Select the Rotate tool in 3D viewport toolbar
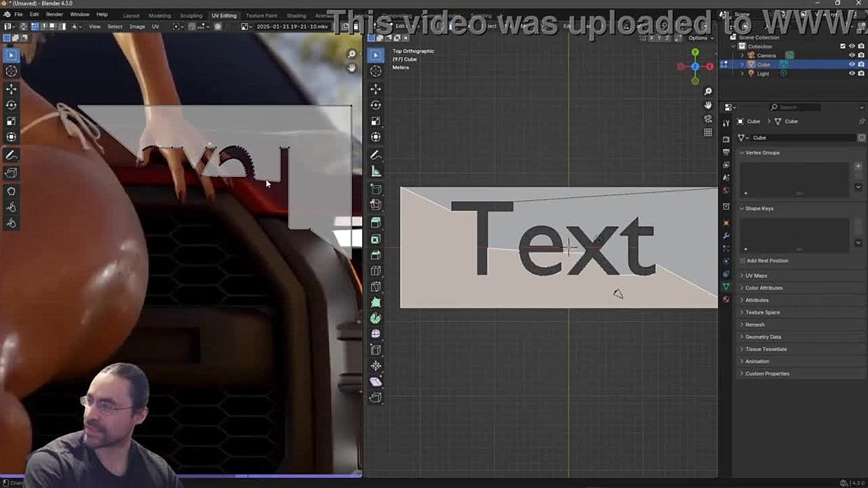The image size is (868, 488). [x=376, y=104]
